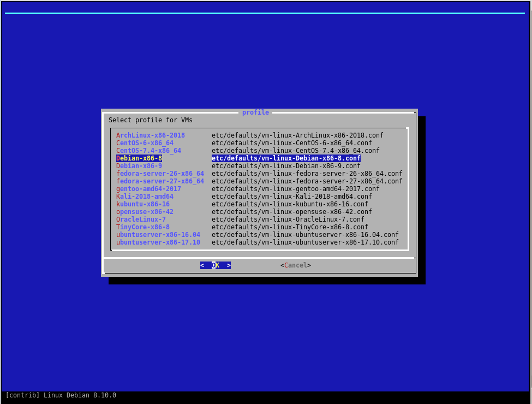Click path vm-linux-CentOS-7.4-x86_64.conf

pos(296,150)
